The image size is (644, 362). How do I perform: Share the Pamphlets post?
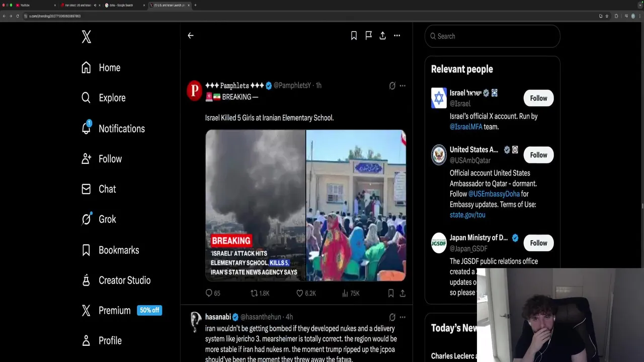point(403,293)
